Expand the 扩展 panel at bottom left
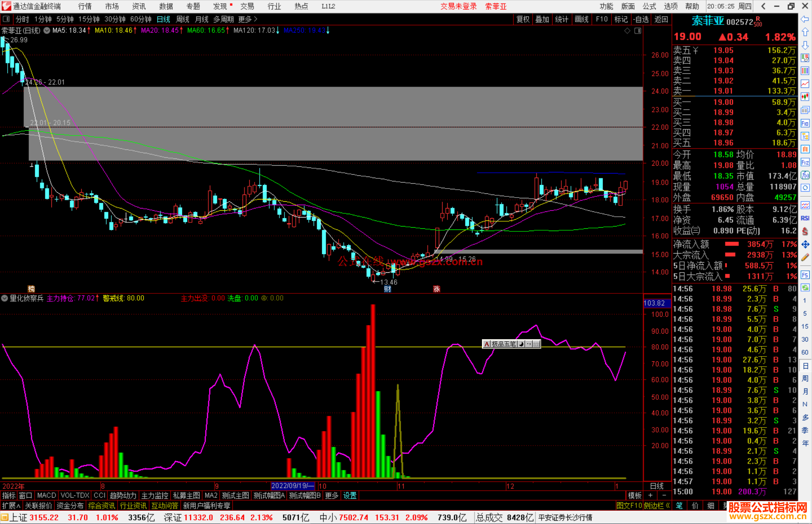The height and width of the screenshot is (524, 812). (11, 506)
